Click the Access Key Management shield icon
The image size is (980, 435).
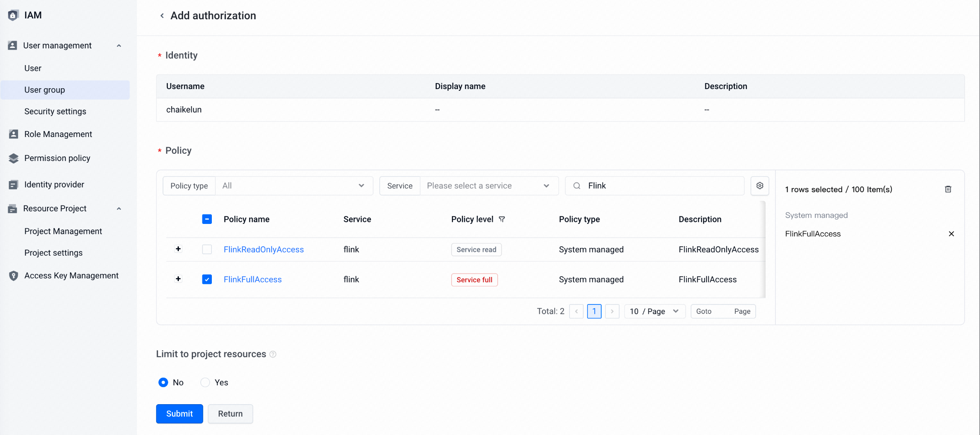(13, 276)
